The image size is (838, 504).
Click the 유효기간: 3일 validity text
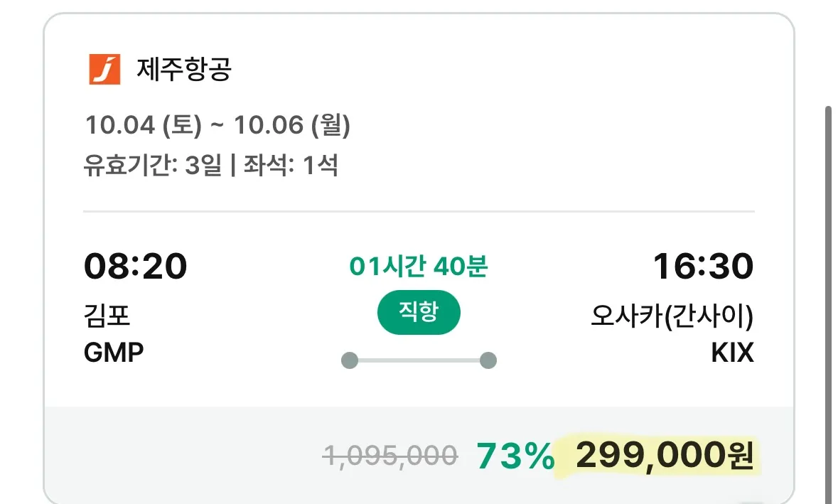152,166
